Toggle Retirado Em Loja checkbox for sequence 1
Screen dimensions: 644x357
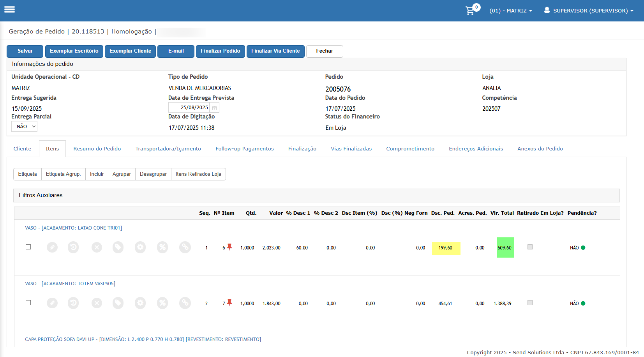[530, 247]
